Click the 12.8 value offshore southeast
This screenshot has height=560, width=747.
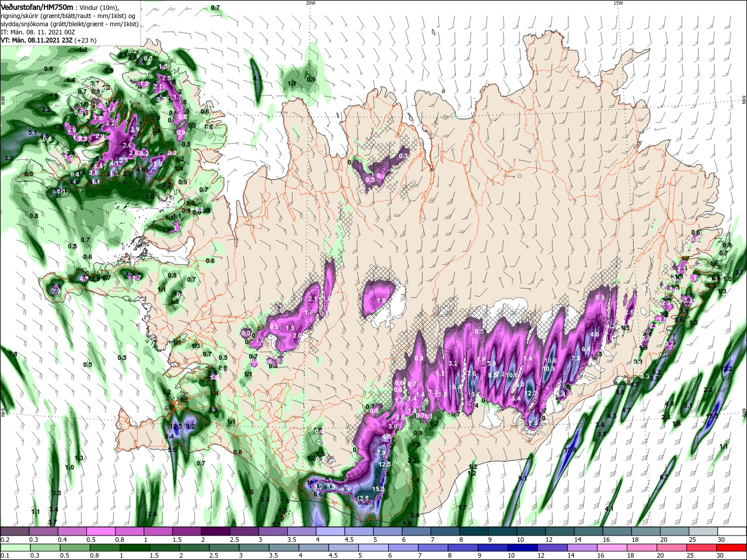(x=570, y=450)
